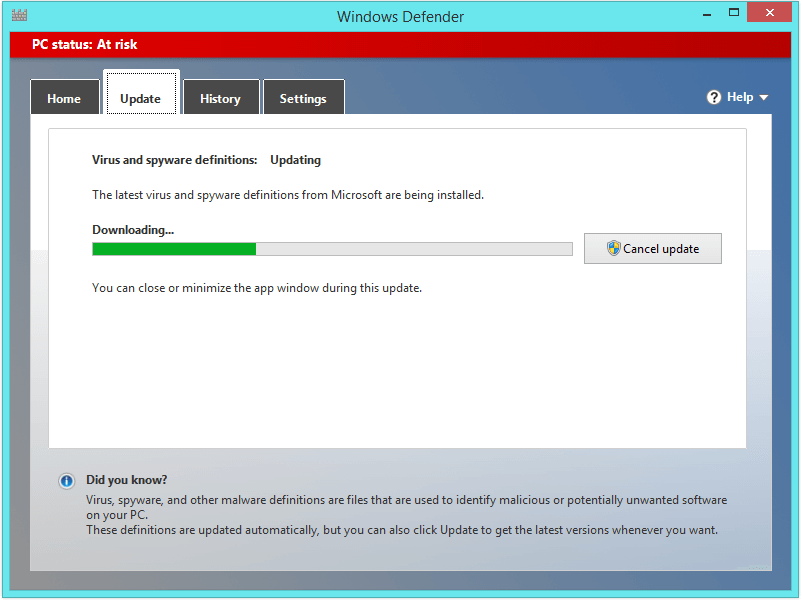802x600 pixels.
Task: Click the 'latest virus and spyware definitions' sentence
Action: [288, 195]
